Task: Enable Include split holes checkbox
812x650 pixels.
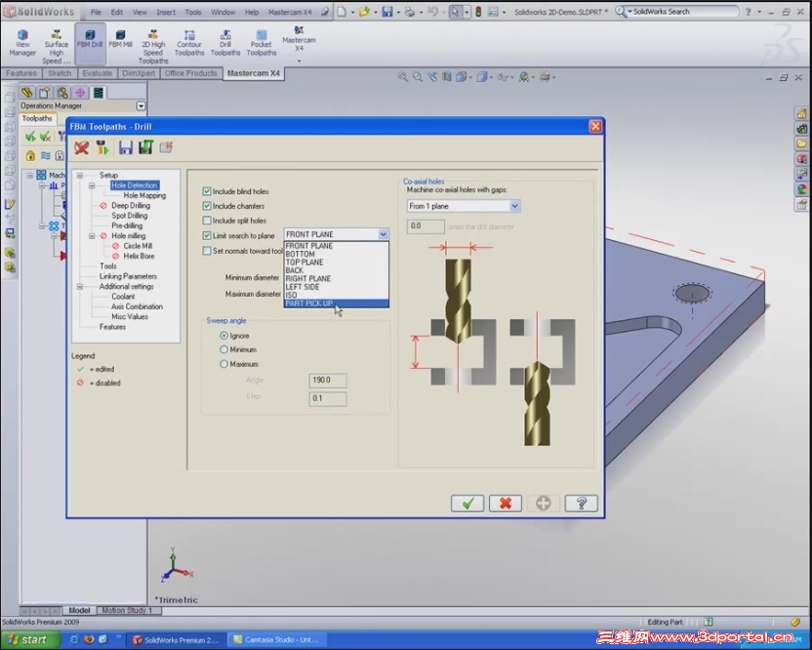Action: coord(207,221)
